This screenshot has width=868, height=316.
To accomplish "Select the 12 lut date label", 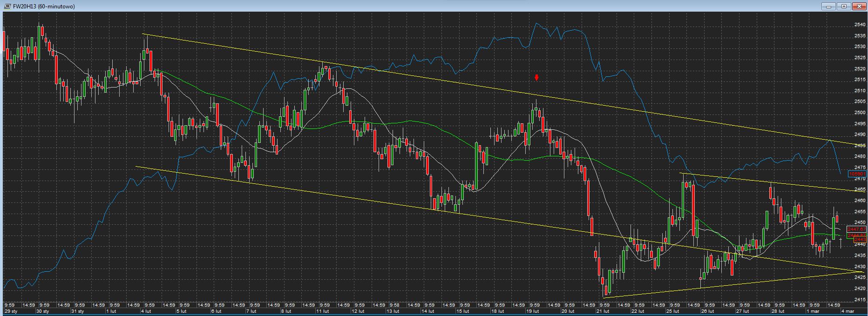I will (358, 311).
